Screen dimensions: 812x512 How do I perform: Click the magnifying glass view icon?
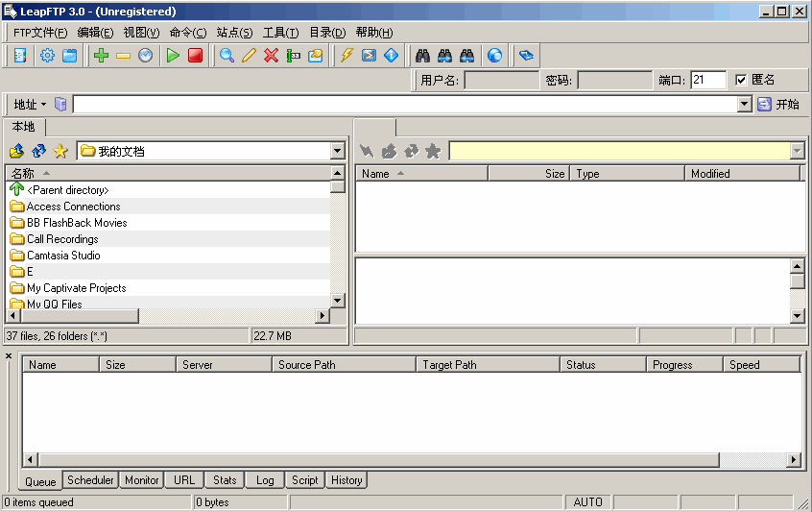pos(227,56)
